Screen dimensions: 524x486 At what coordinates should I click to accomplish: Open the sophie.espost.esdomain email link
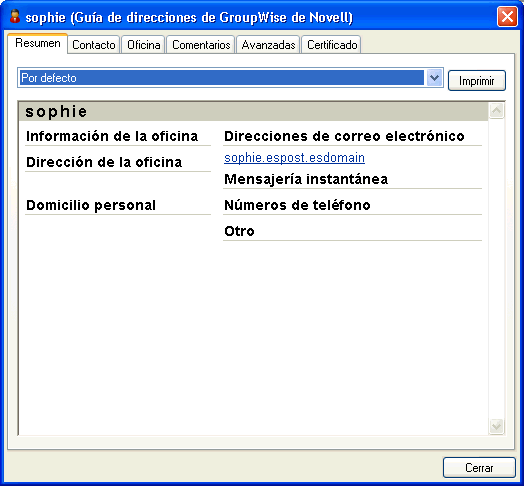(x=294, y=157)
